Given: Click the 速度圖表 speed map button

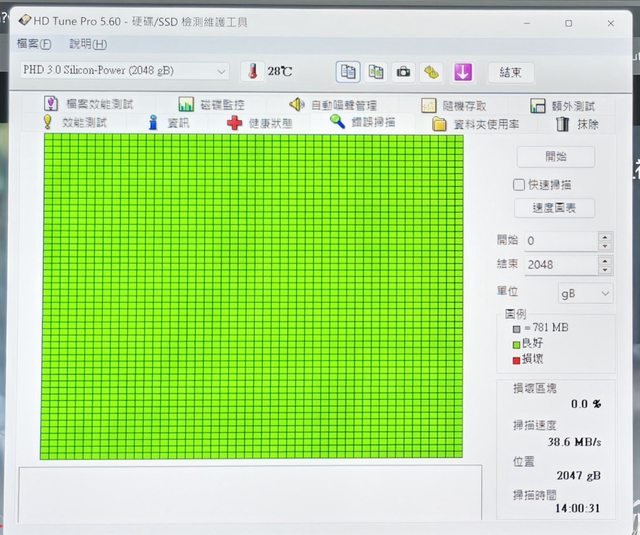Looking at the screenshot, I should click(555, 208).
